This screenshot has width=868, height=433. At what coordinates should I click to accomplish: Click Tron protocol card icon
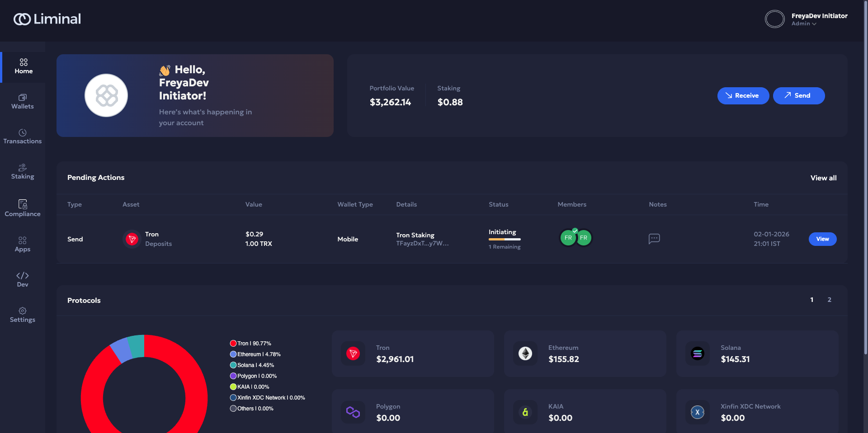tap(353, 353)
